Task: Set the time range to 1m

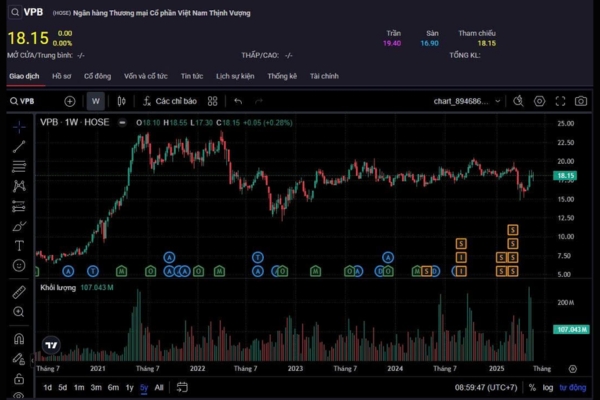Action: coord(79,388)
